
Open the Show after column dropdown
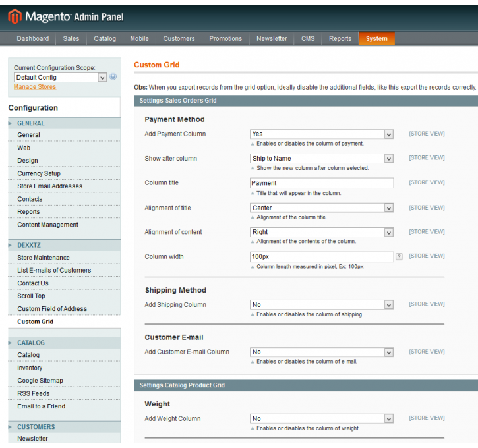(322, 158)
